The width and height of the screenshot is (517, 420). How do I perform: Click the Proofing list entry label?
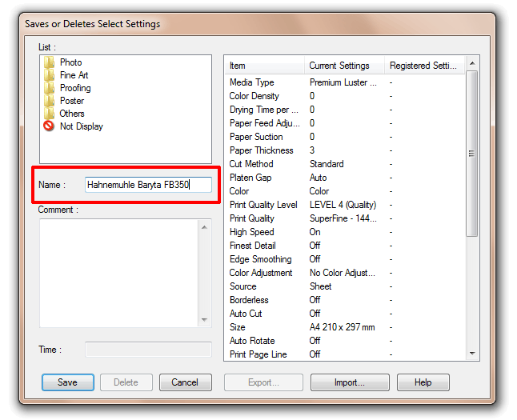(75, 88)
